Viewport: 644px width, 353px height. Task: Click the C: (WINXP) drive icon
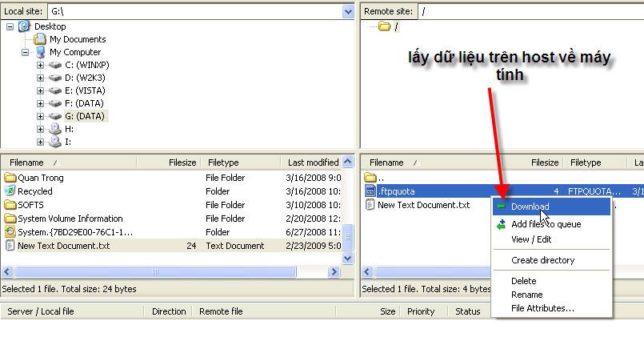55,65
